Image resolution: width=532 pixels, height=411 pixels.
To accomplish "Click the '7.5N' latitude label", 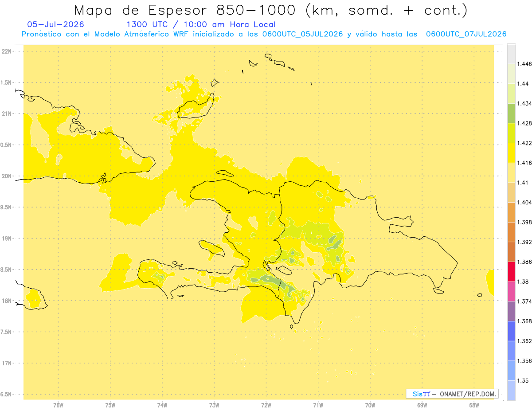I will click(x=6, y=332).
